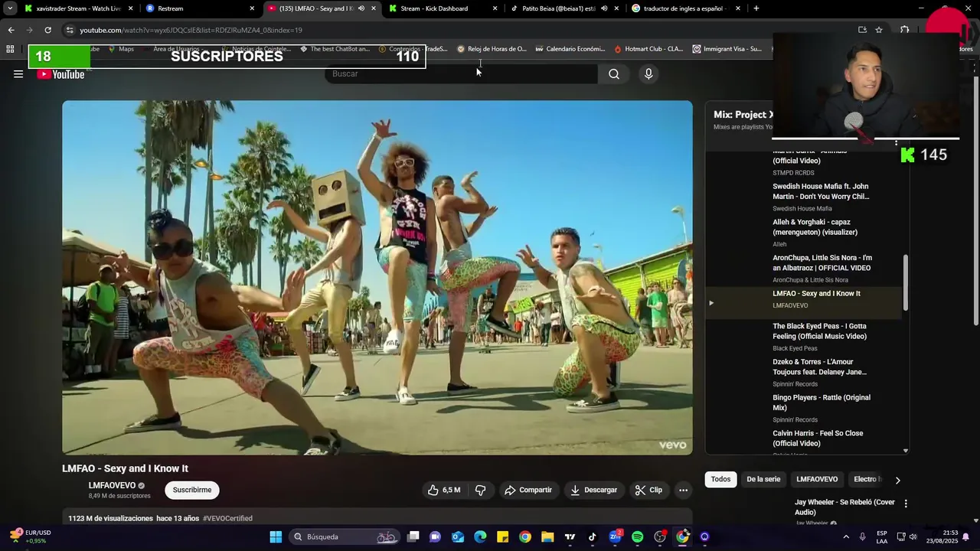Mute the LMFAO YouTube tab audio
Image resolution: width=980 pixels, height=551 pixels.
pos(361,8)
